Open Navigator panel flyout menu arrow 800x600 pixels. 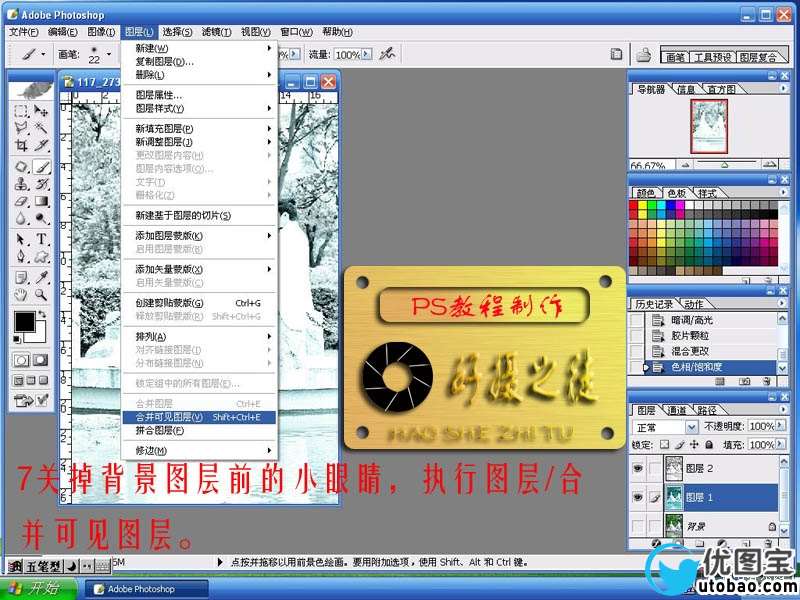tap(784, 88)
